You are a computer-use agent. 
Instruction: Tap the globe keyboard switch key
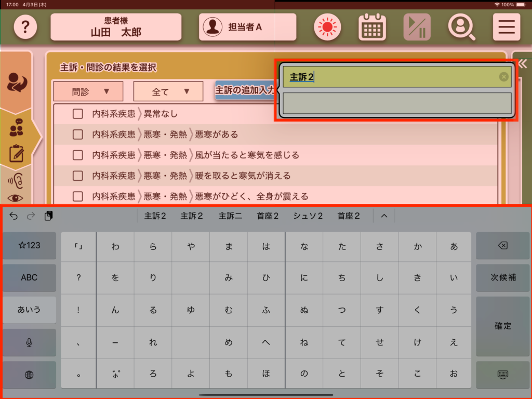tap(29, 375)
